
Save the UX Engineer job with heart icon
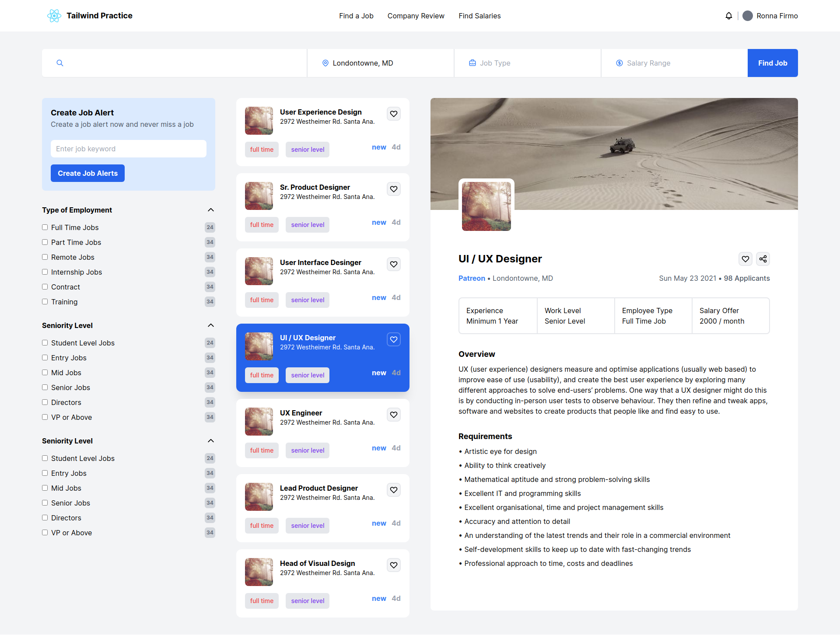pyautogui.click(x=394, y=415)
